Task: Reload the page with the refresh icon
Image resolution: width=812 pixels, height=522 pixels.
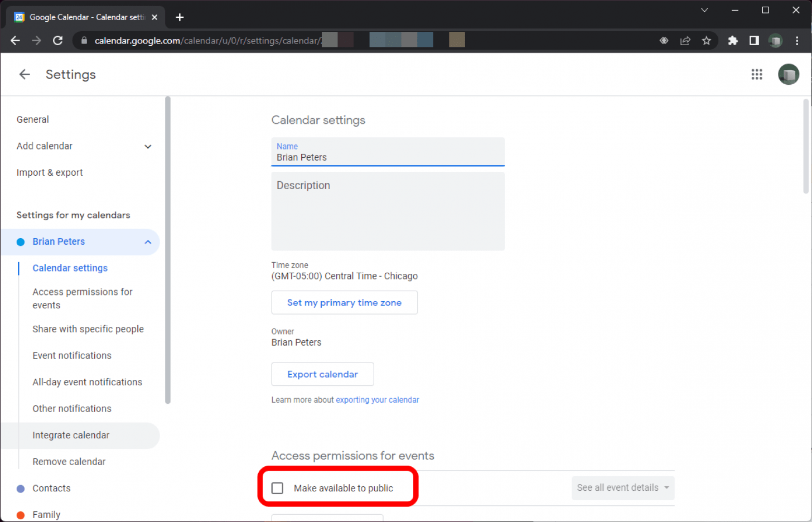Action: pyautogui.click(x=57, y=40)
